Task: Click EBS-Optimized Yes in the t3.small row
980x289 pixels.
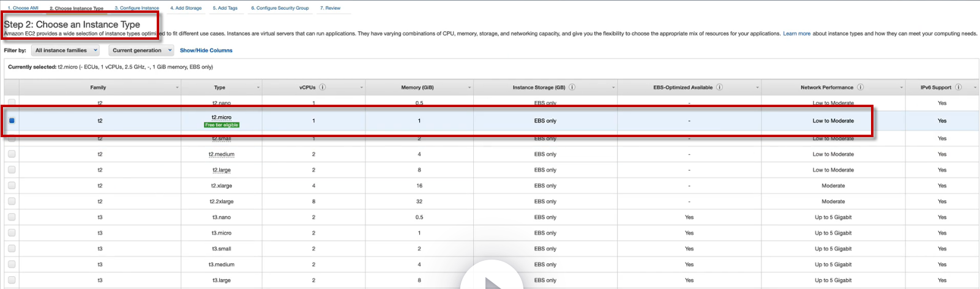Action: click(x=689, y=249)
